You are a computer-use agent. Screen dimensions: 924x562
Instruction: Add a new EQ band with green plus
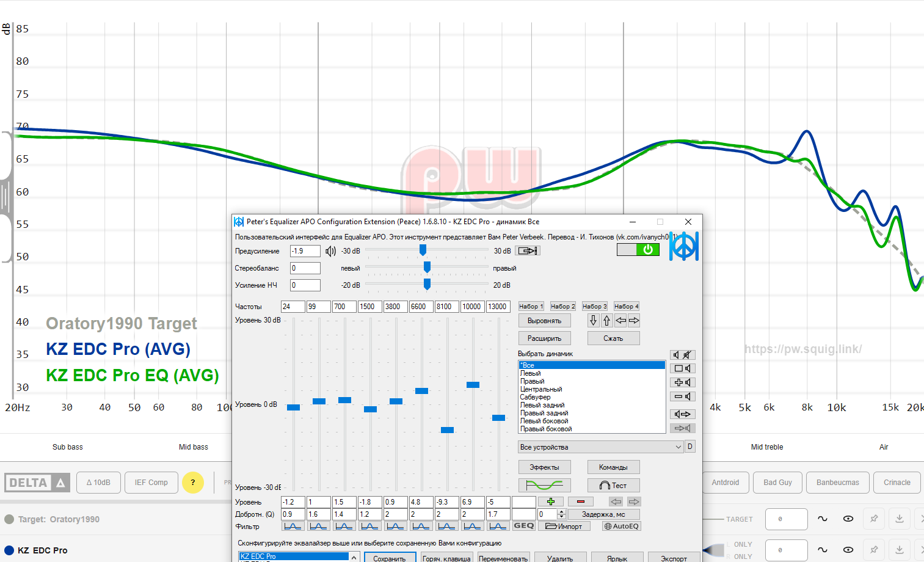[551, 502]
